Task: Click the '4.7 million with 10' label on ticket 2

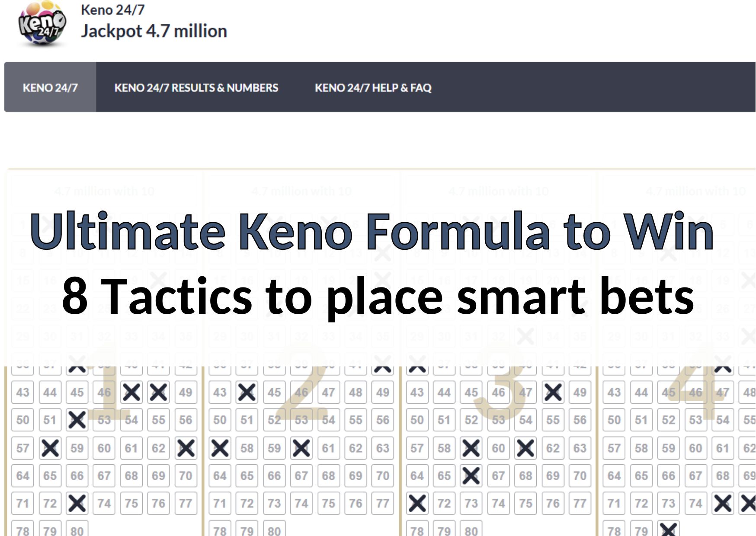Action: click(x=301, y=190)
